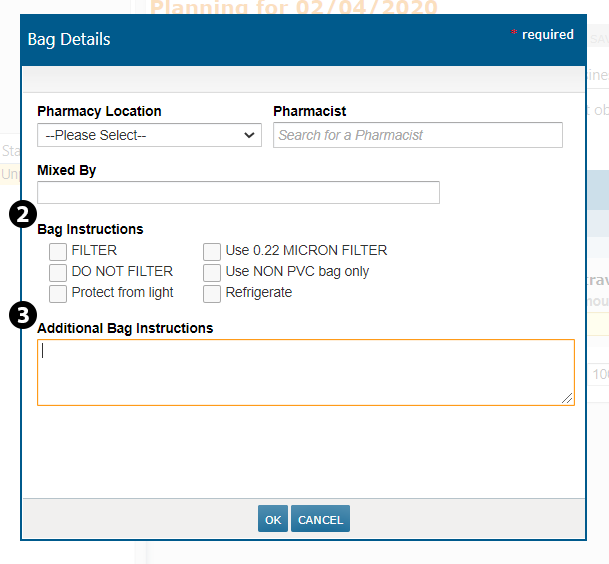Enable the DO NOT FILTER option
Screen dimensions: 609x564
coord(58,272)
